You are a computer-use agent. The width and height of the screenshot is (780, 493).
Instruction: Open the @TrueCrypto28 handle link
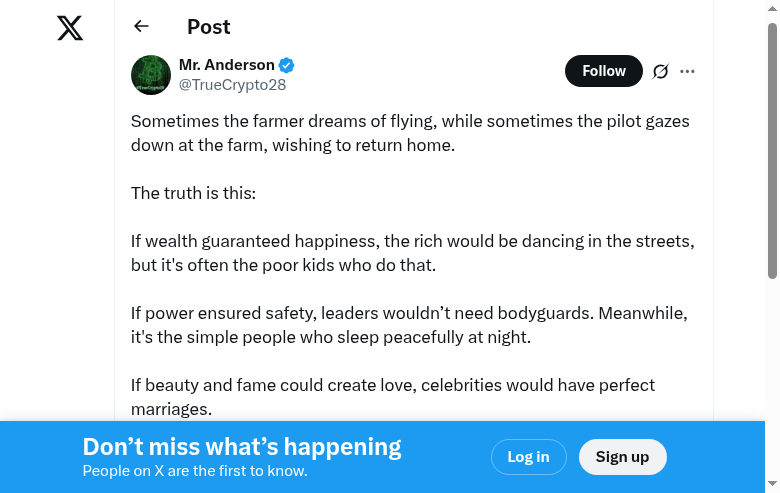pyautogui.click(x=232, y=85)
